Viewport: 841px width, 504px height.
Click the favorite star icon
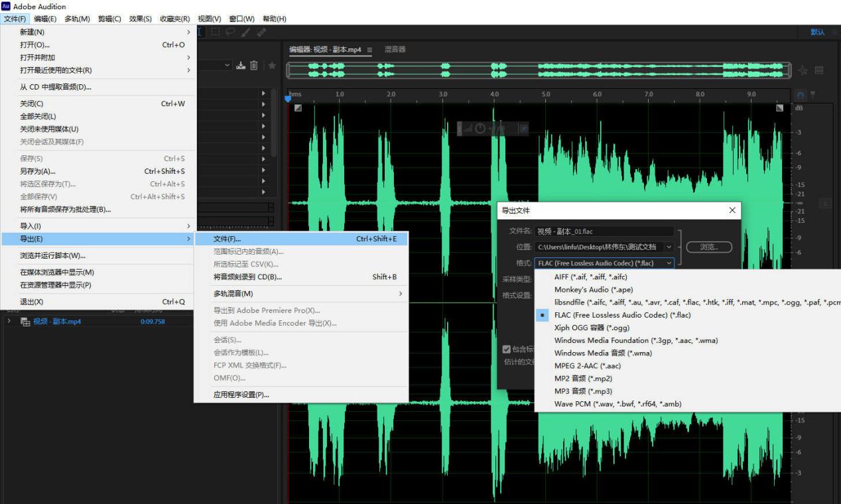pos(272,65)
